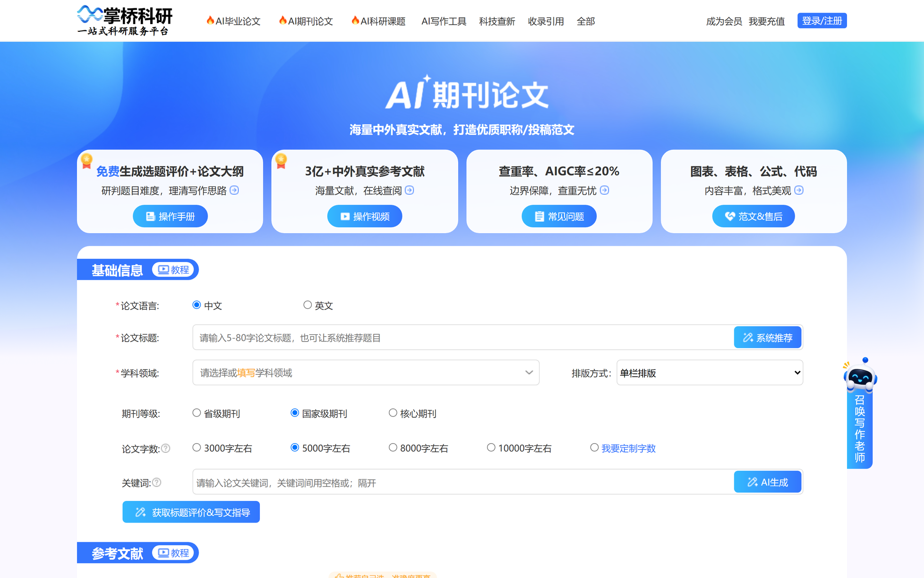Click the 系统推荐 title button
Viewport: 924px width, 578px height.
pyautogui.click(x=768, y=337)
